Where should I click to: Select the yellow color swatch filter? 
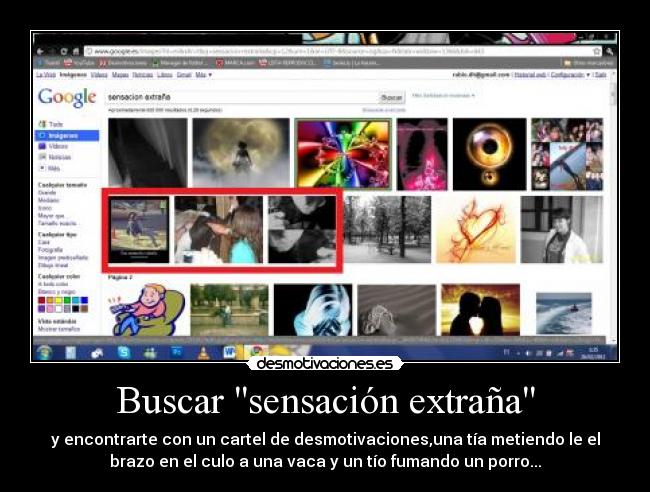(x=58, y=300)
